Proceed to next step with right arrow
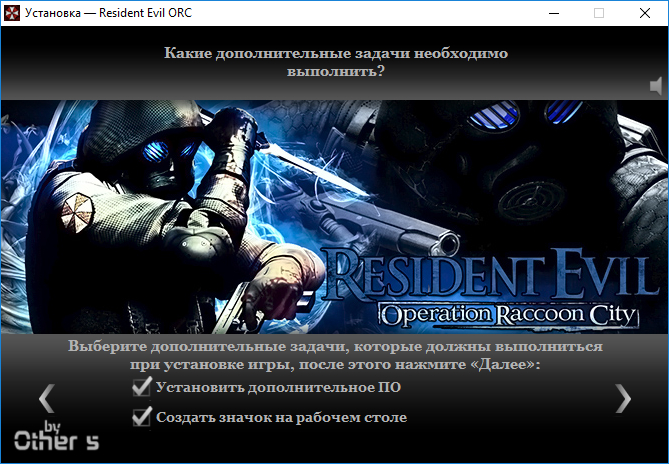 point(622,398)
